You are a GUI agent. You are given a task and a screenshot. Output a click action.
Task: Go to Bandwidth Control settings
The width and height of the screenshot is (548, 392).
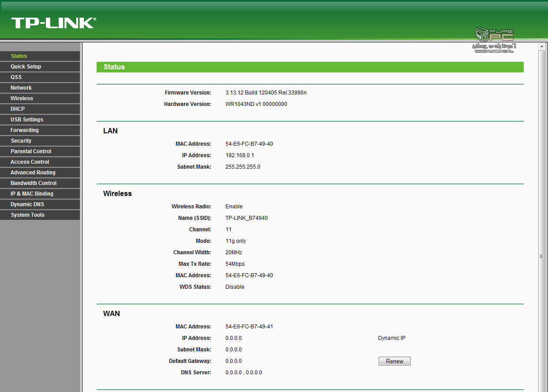pyautogui.click(x=34, y=183)
